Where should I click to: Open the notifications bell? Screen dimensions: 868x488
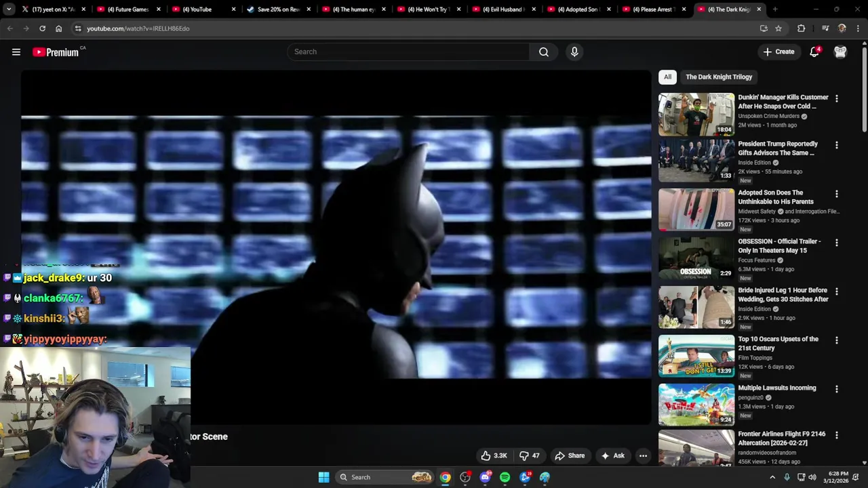click(x=814, y=52)
